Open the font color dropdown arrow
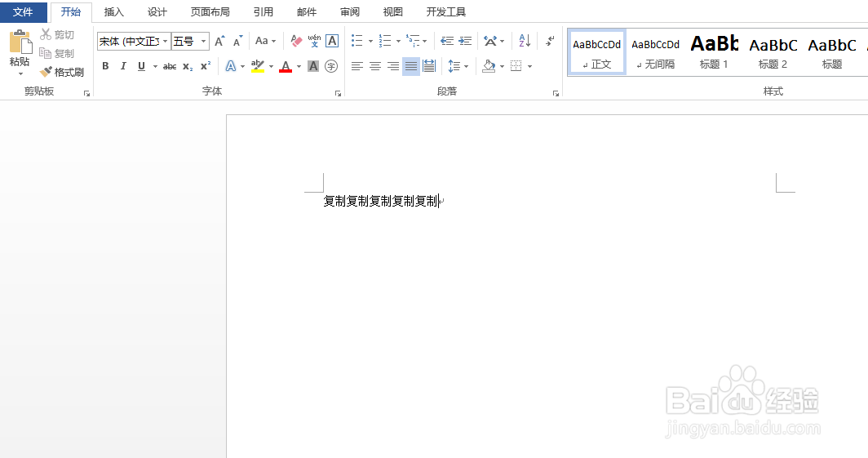This screenshot has width=868, height=458. point(299,66)
